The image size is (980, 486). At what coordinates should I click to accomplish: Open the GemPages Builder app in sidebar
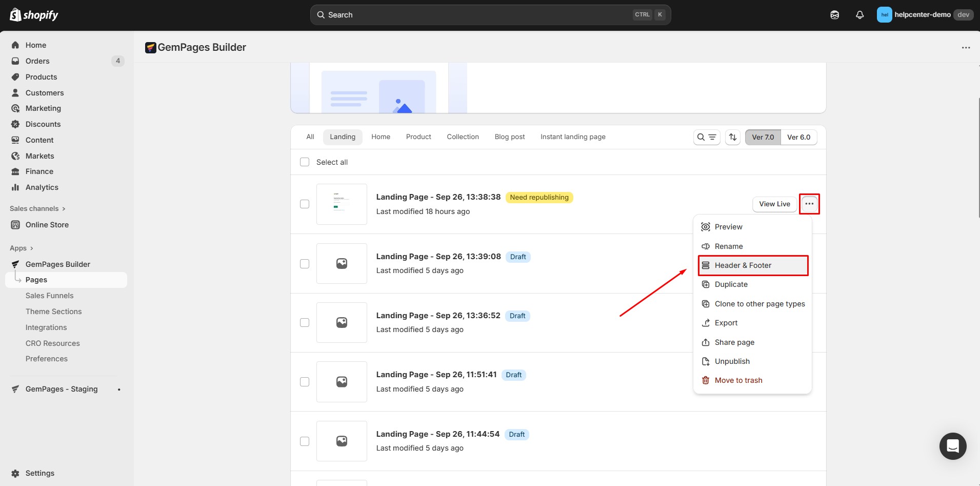tap(57, 264)
